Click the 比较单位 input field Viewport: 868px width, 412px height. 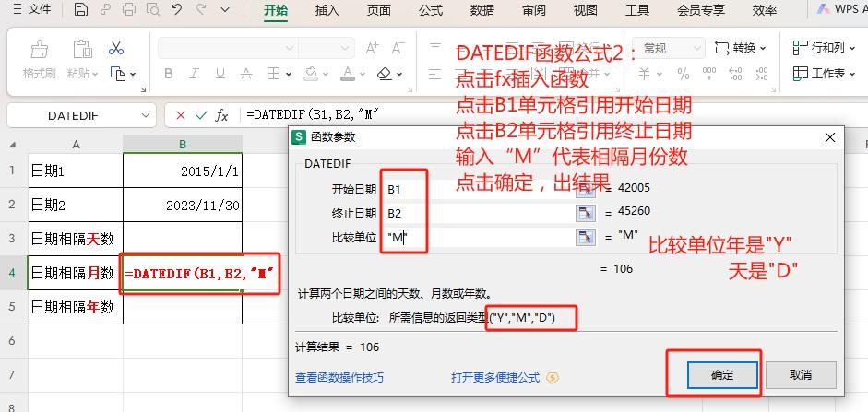(x=480, y=237)
